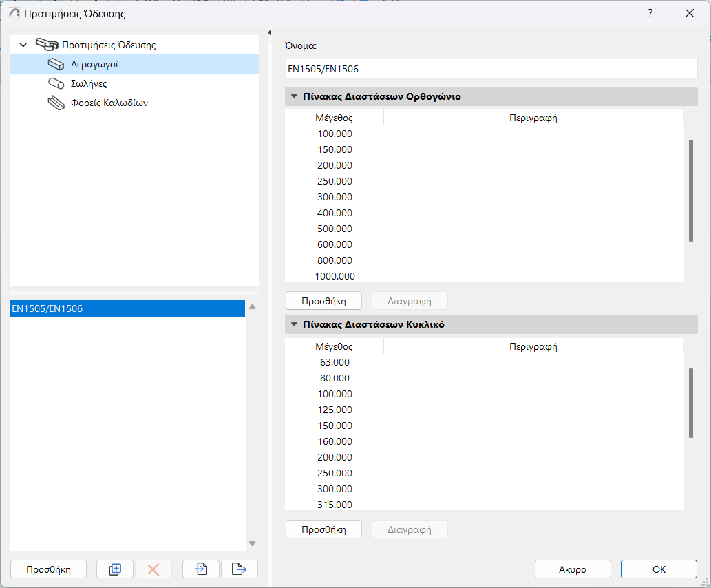Collapse the Πίνακας Διαστάσεων Κυκλικό section
Image resolution: width=711 pixels, height=588 pixels.
pos(295,325)
